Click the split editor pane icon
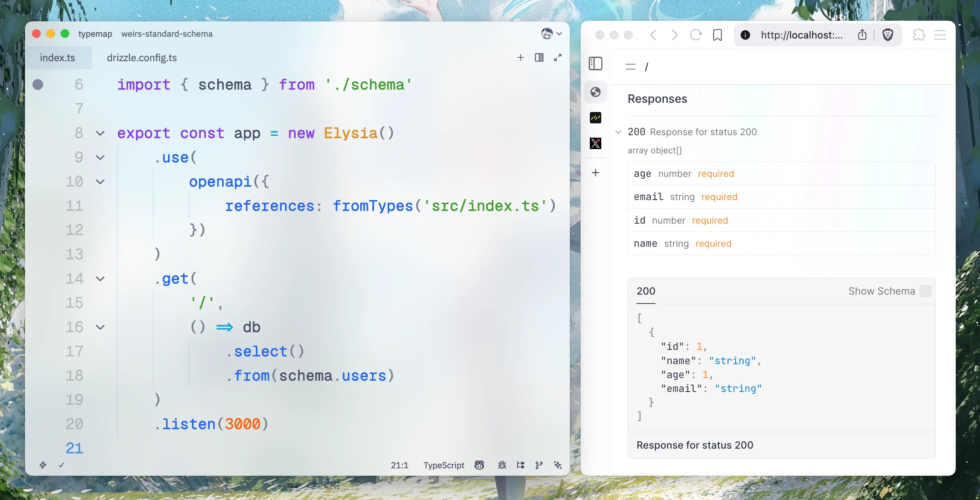Viewport: 980px width, 500px height. click(x=539, y=57)
